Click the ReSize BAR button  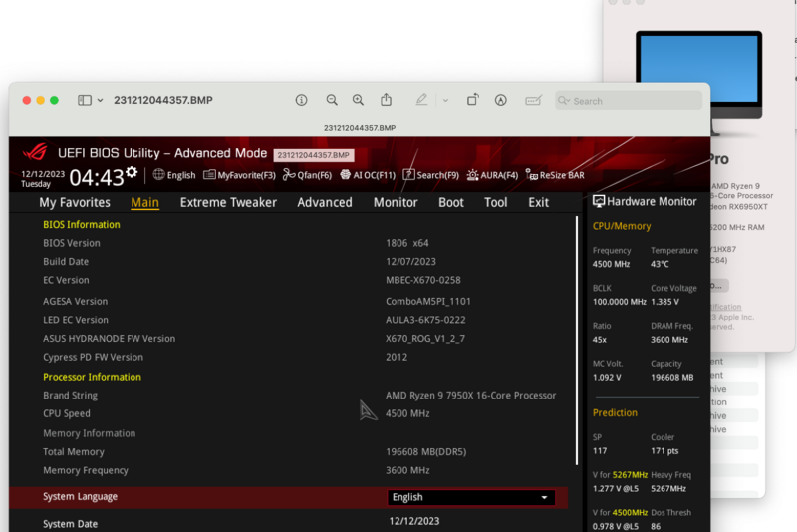(555, 175)
